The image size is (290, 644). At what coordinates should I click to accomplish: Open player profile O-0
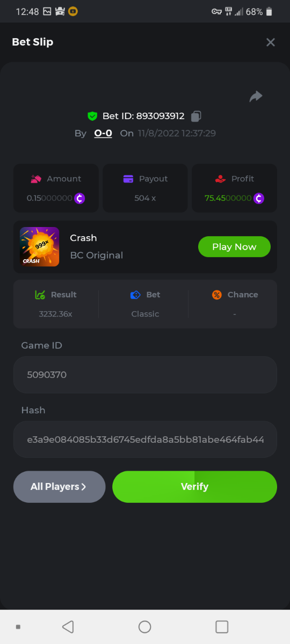click(x=103, y=133)
